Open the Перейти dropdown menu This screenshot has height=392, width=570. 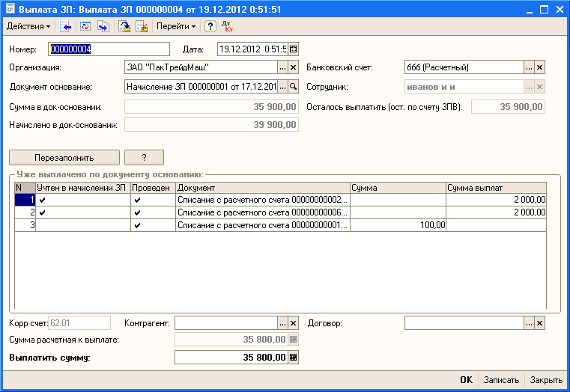click(176, 26)
